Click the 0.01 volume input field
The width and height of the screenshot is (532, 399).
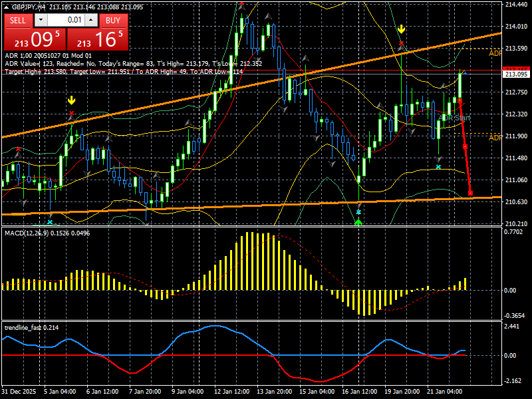point(66,21)
